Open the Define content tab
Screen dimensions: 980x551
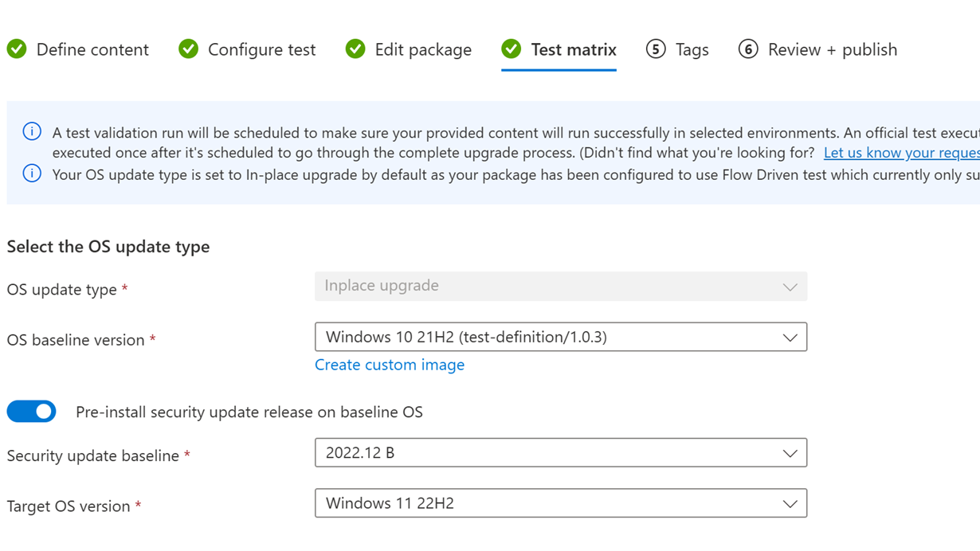pos(92,49)
